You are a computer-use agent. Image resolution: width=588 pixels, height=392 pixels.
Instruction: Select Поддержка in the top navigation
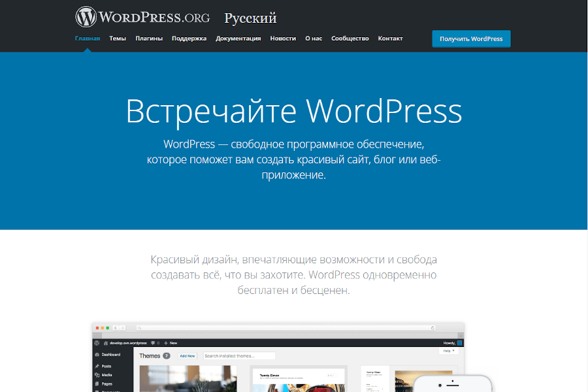(x=189, y=39)
